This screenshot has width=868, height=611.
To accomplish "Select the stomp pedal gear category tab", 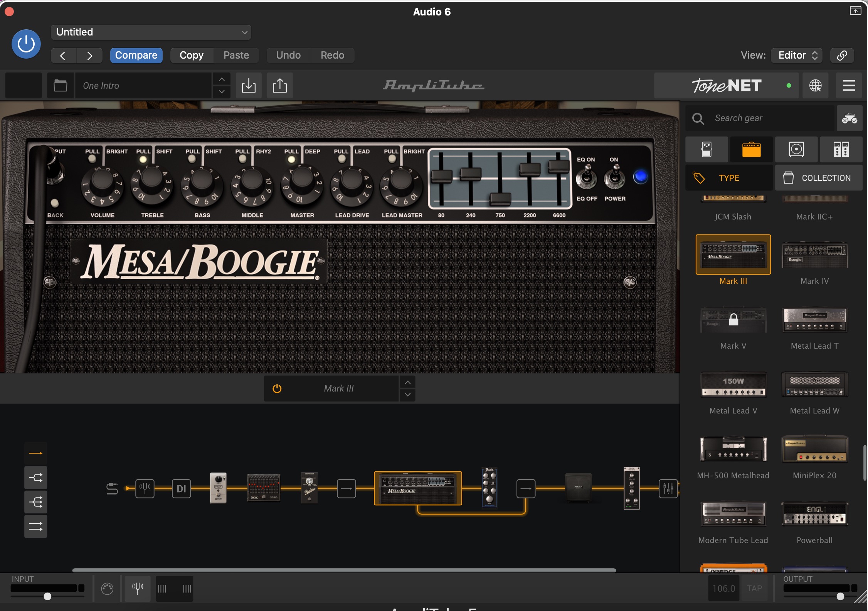I will (x=707, y=149).
